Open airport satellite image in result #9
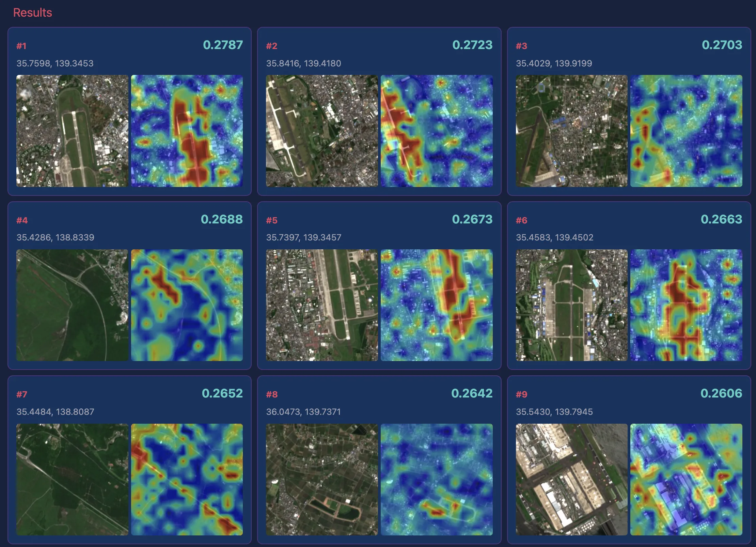The height and width of the screenshot is (547, 756). click(x=571, y=480)
